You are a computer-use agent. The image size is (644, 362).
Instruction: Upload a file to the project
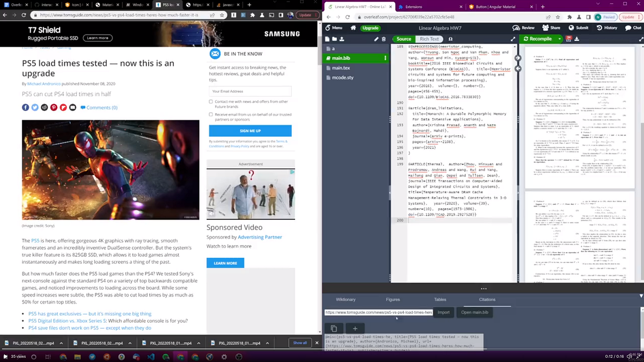(x=341, y=38)
